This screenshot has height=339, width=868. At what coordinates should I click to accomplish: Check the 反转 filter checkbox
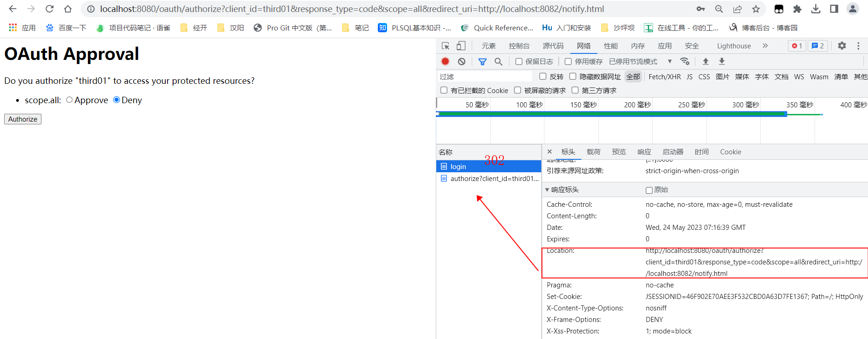point(543,76)
